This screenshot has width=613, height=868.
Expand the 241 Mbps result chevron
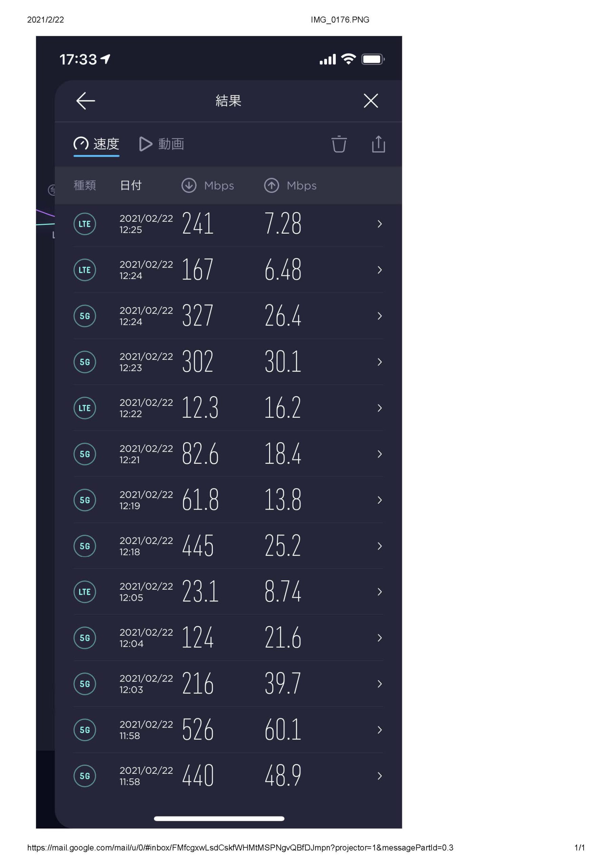tap(380, 224)
